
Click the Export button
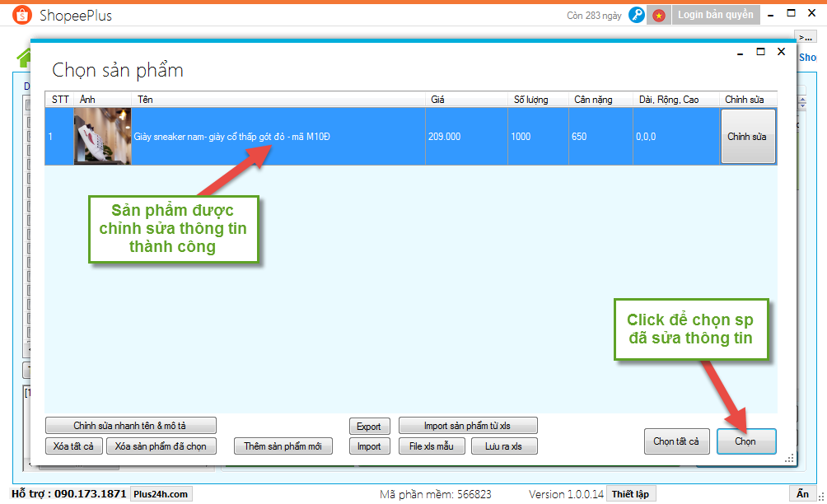point(369,426)
